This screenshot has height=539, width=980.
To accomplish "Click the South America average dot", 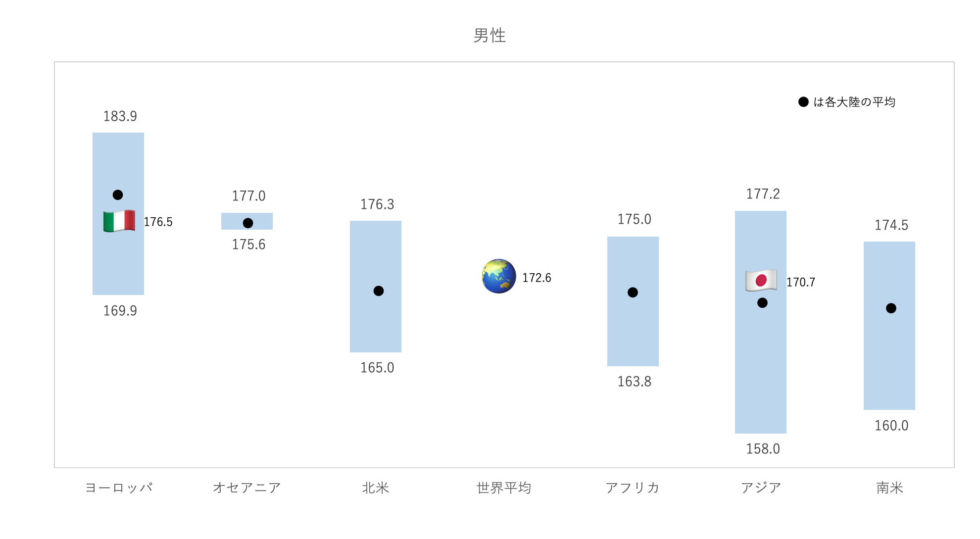I will point(891,308).
